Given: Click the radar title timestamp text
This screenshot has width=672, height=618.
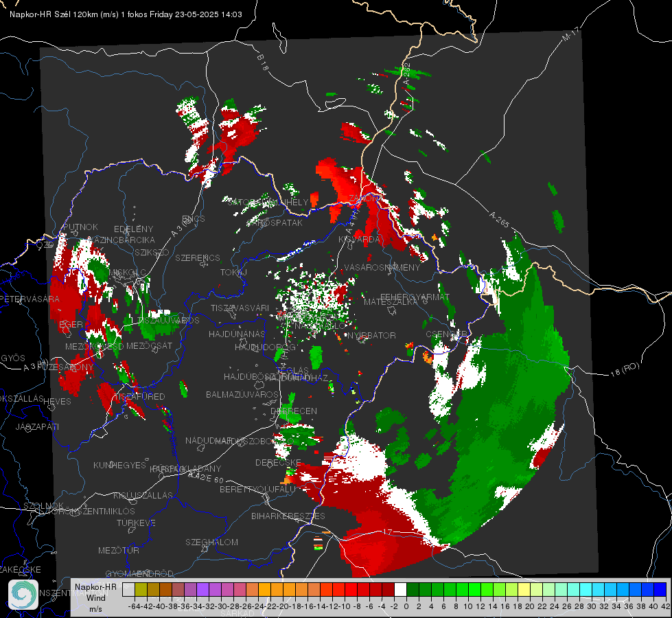Looking at the screenshot, I should click(126, 14).
